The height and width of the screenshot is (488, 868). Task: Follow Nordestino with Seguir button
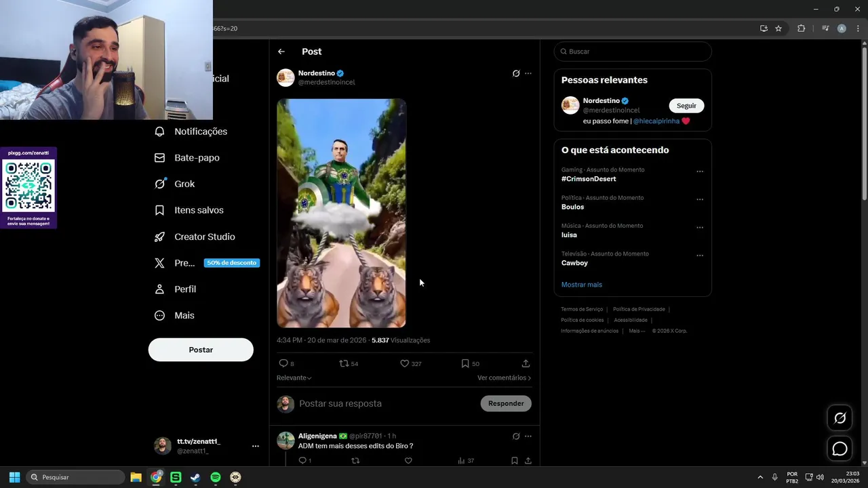coord(686,106)
